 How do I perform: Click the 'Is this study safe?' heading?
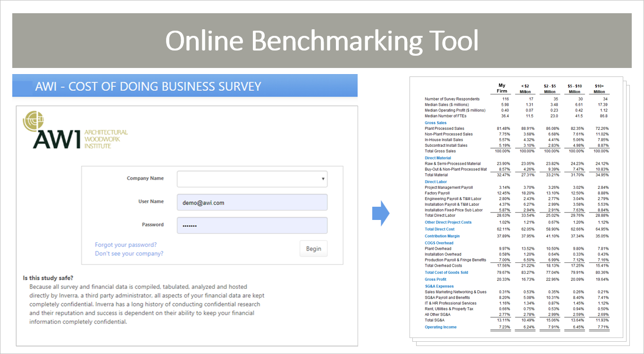tap(48, 278)
